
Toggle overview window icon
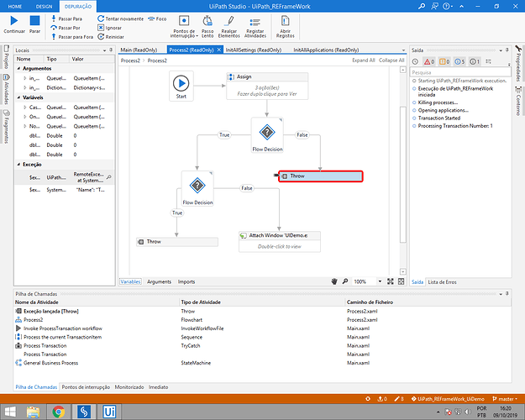click(x=402, y=281)
